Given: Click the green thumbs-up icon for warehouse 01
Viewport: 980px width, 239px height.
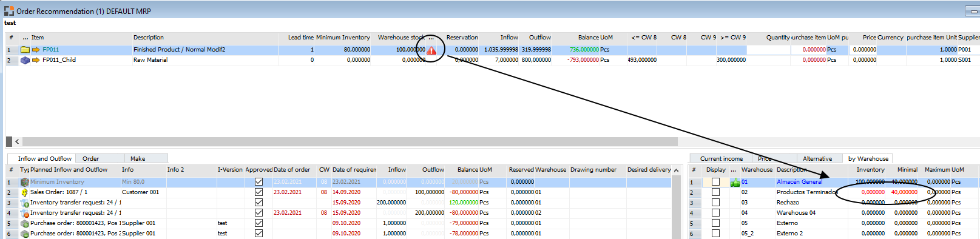Looking at the screenshot, I should [x=735, y=182].
